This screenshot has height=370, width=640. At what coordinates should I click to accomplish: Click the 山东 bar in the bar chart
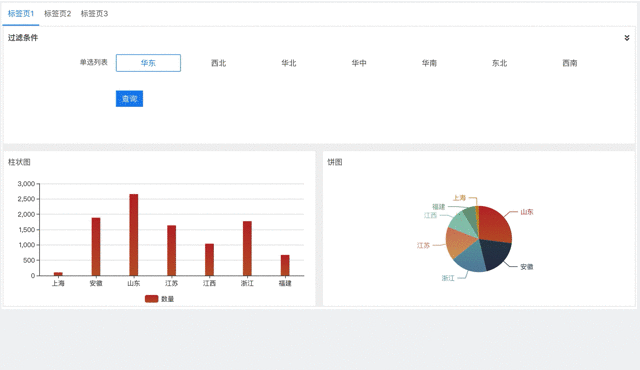coord(134,235)
